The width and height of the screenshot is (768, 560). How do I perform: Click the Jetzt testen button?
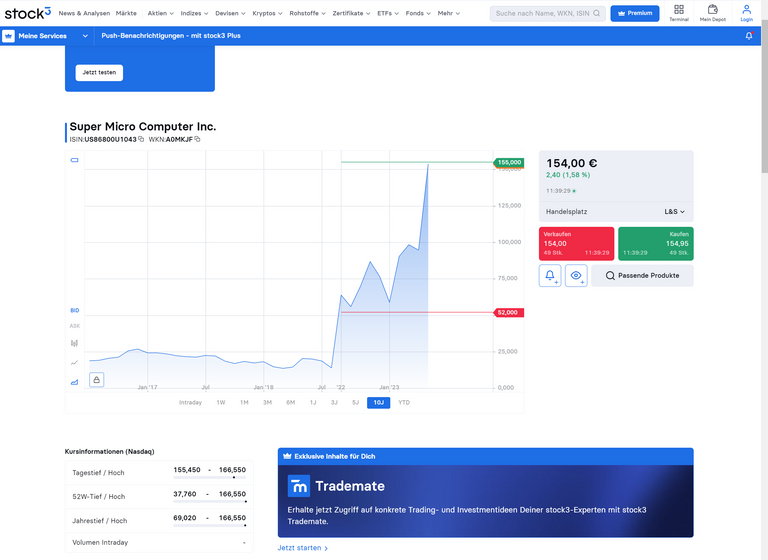click(x=99, y=73)
